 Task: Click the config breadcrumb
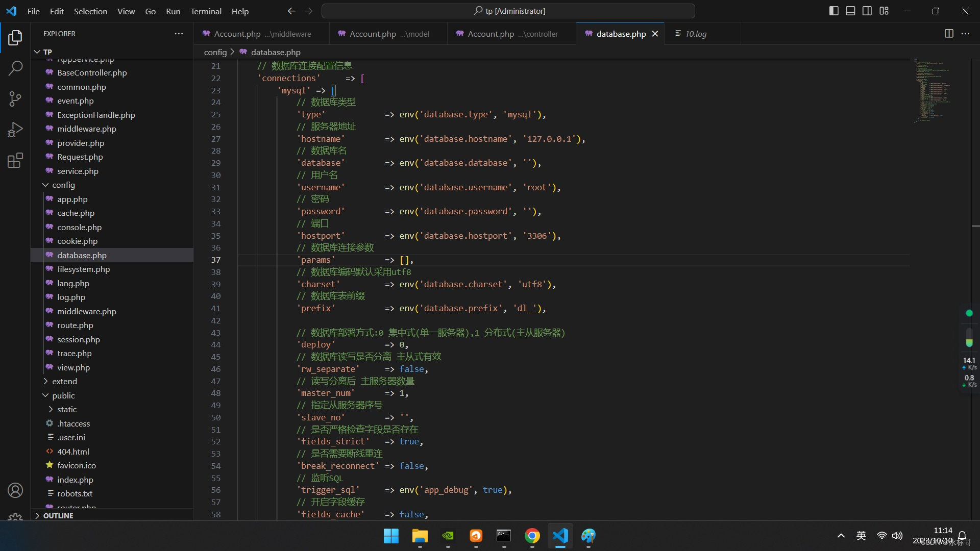215,52
